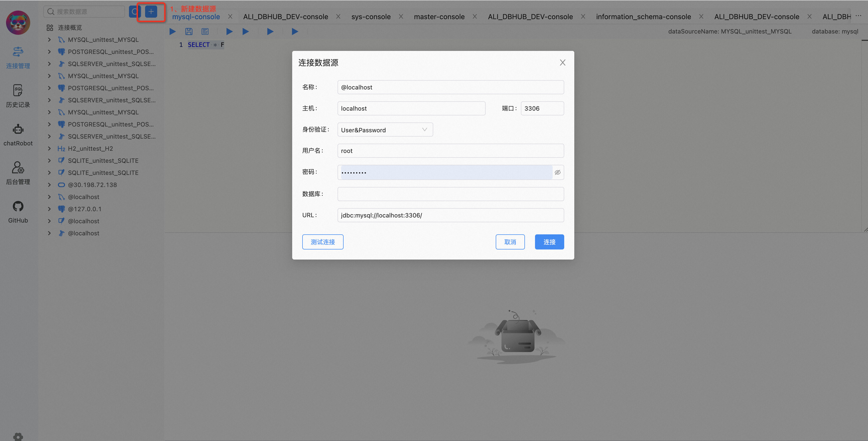Open the chatRobot sidebar icon
This screenshot has height=441, width=868.
[18, 129]
